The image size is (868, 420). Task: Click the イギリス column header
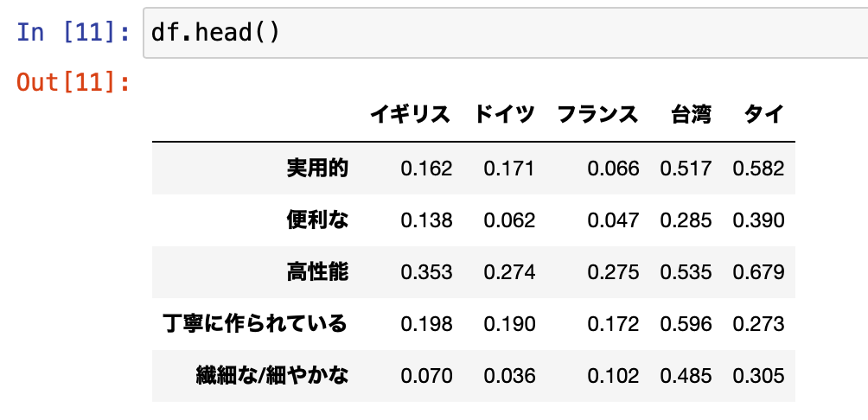point(410,115)
